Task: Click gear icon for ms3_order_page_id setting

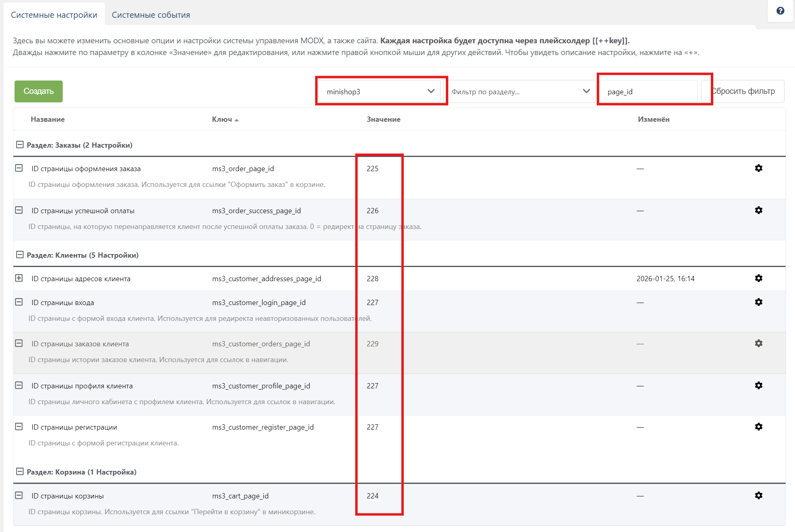Action: (x=759, y=168)
